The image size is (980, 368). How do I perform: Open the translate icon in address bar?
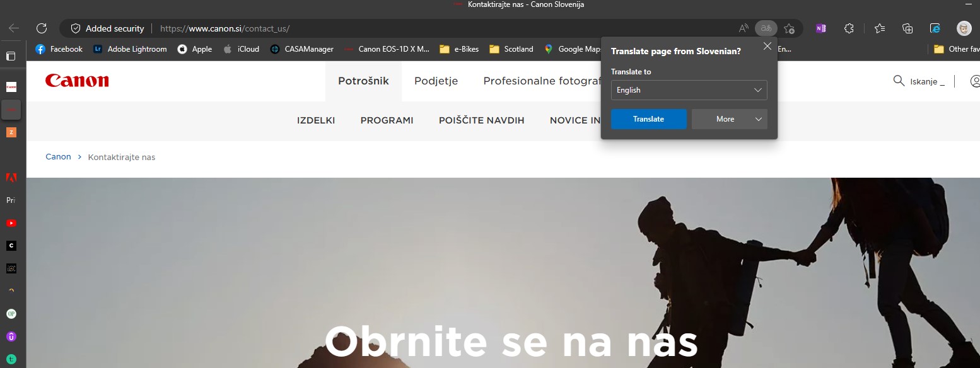point(766,28)
